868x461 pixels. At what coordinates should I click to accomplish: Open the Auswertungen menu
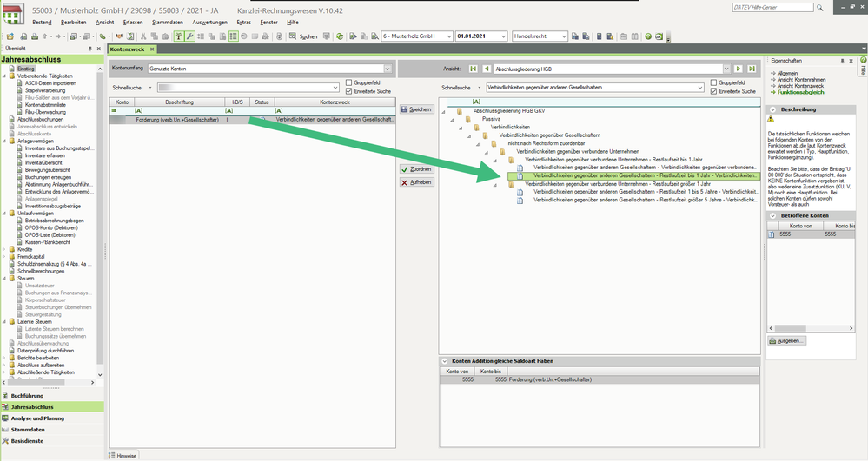(209, 22)
